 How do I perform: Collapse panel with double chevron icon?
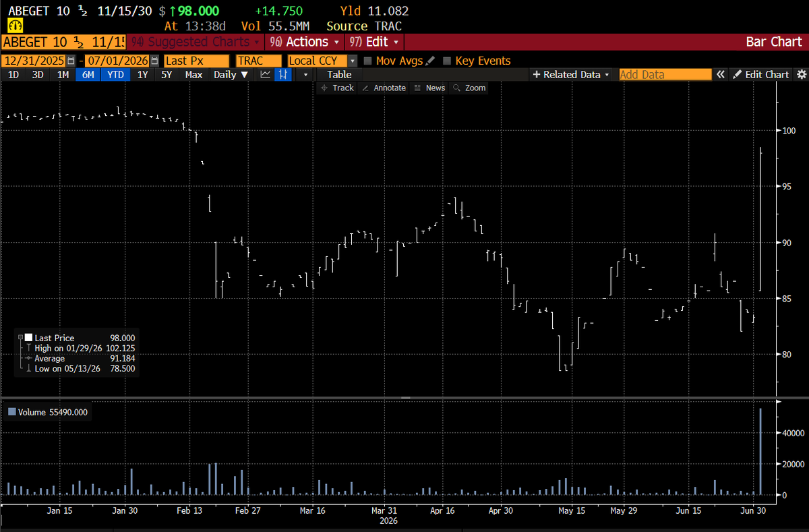click(x=721, y=75)
